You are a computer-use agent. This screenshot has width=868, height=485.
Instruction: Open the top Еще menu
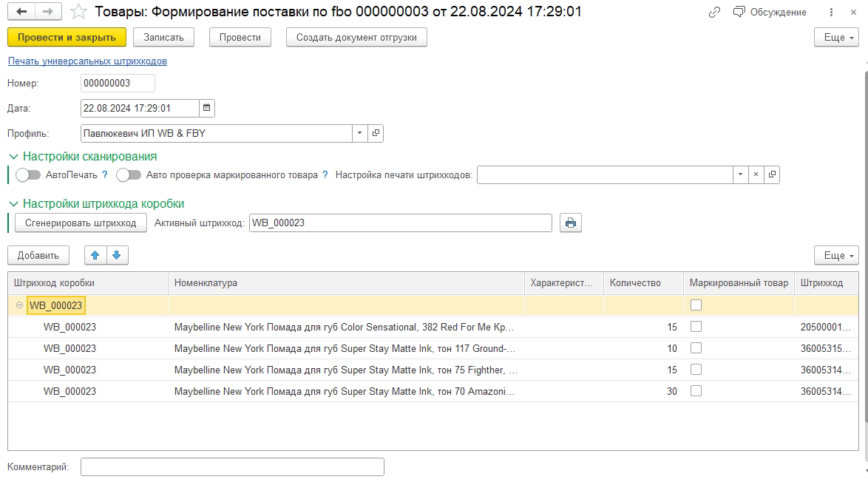tap(836, 38)
